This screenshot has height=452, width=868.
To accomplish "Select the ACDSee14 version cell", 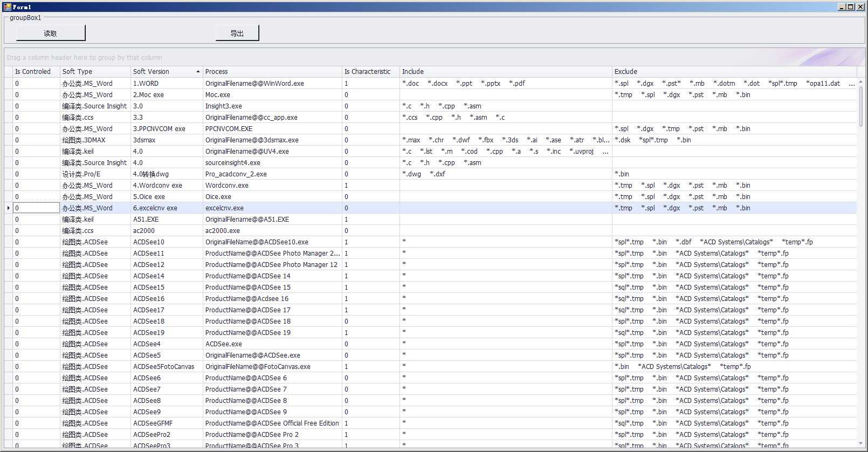I will pyautogui.click(x=167, y=276).
